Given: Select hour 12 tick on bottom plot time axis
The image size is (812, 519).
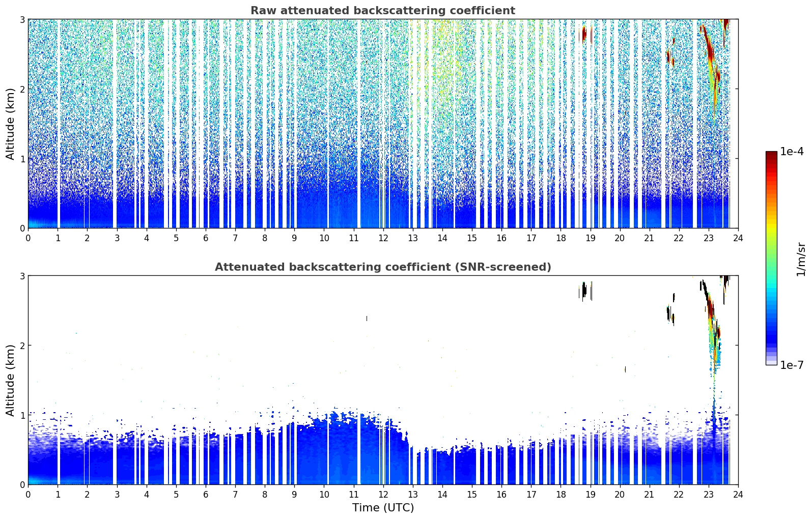Looking at the screenshot, I should coord(383,494).
